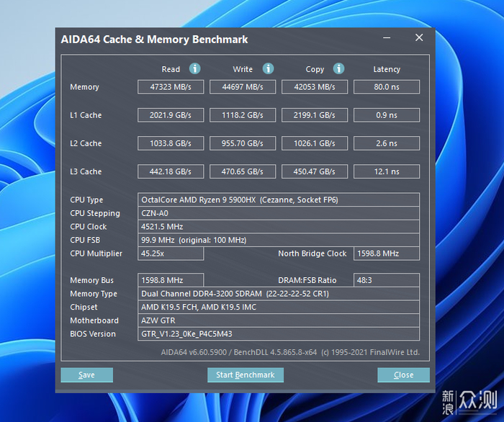The width and height of the screenshot is (504, 422).
Task: Click the L1 Cache row label
Action: click(86, 115)
